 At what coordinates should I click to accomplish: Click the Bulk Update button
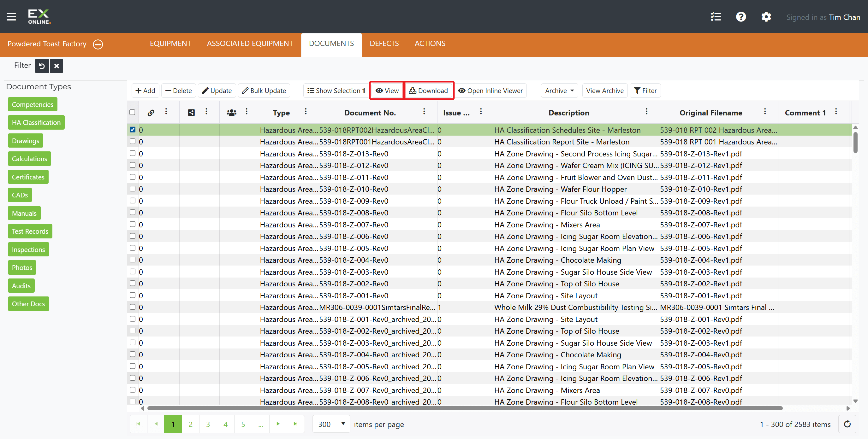(264, 91)
